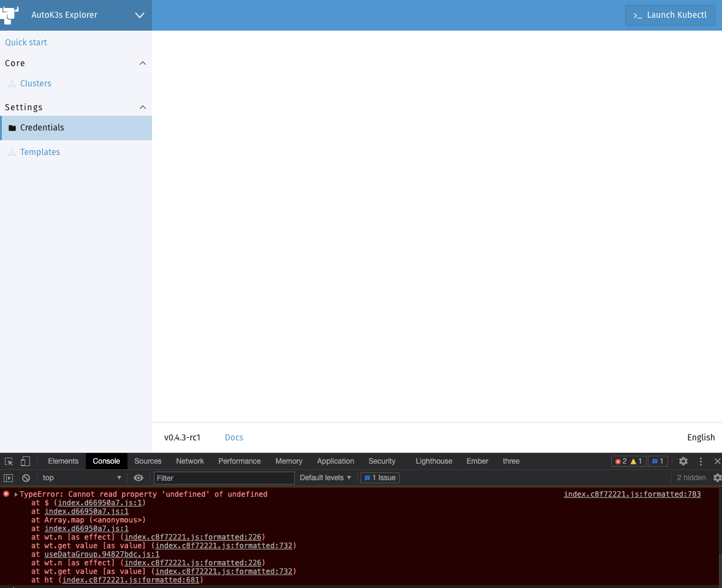Open the Ember tab in DevTools
The image size is (722, 588).
pos(477,461)
